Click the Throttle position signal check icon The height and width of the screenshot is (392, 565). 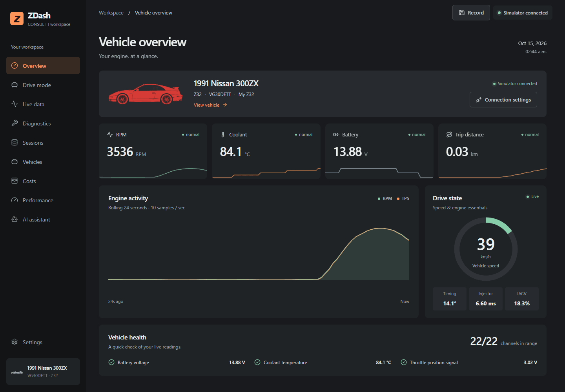click(404, 362)
